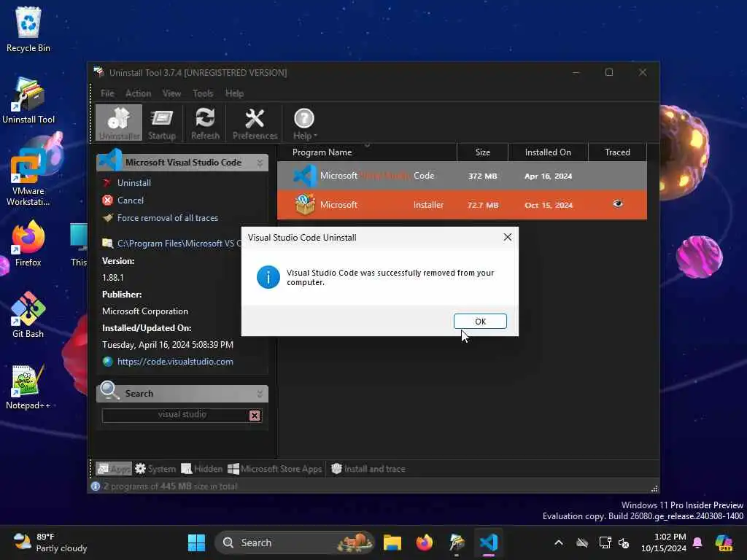The width and height of the screenshot is (747, 560).
Task: Show hidden system tray icons
Action: pos(558,542)
